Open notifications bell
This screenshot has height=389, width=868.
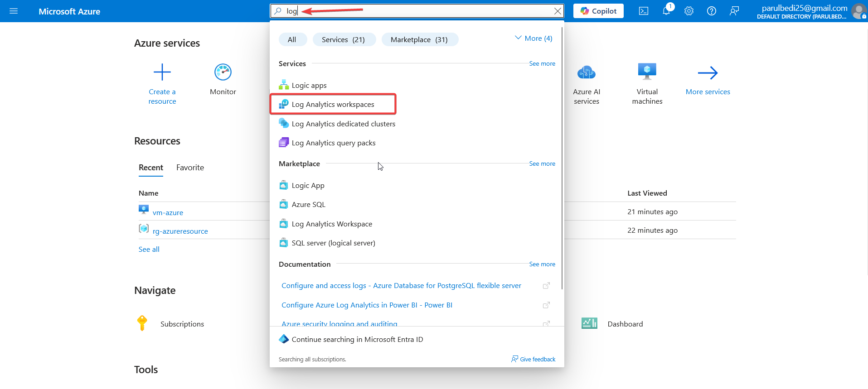[666, 11]
